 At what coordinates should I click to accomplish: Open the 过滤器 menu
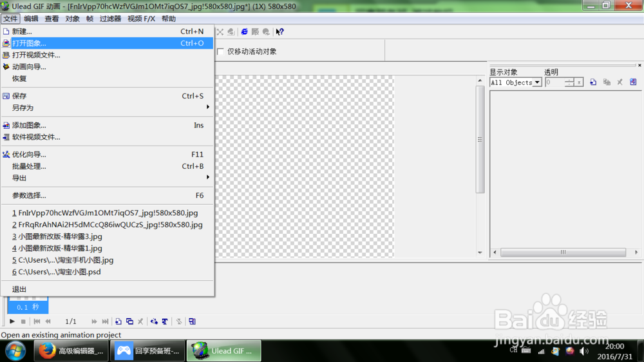coord(110,19)
